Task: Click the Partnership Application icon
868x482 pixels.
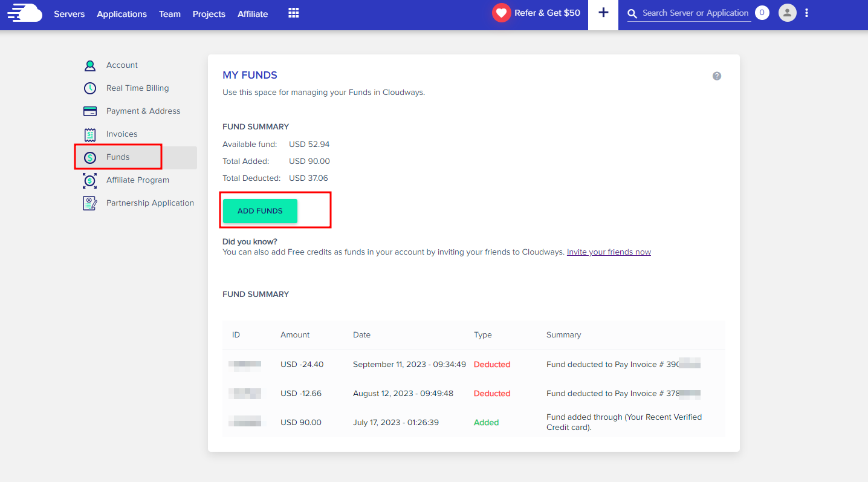Action: (x=90, y=203)
